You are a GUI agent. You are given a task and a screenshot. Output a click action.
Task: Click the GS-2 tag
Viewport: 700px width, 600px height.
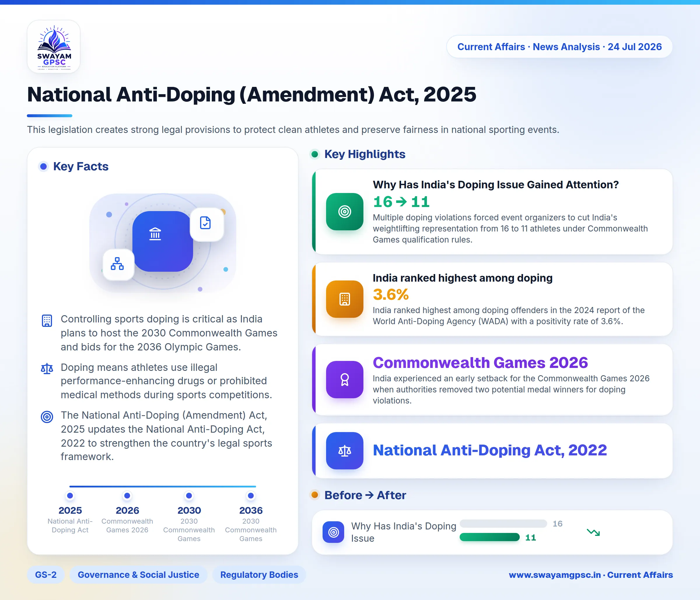(46, 575)
